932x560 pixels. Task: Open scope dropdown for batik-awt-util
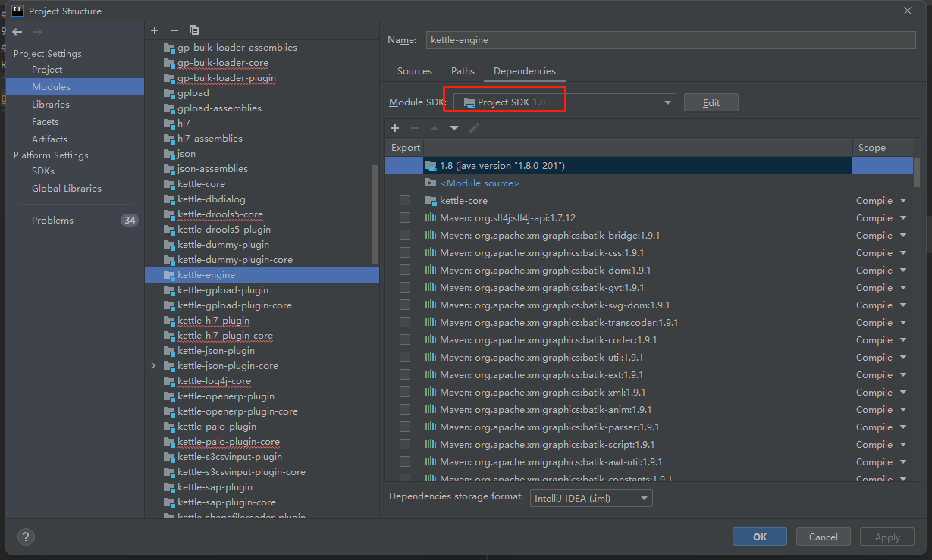tap(902, 462)
